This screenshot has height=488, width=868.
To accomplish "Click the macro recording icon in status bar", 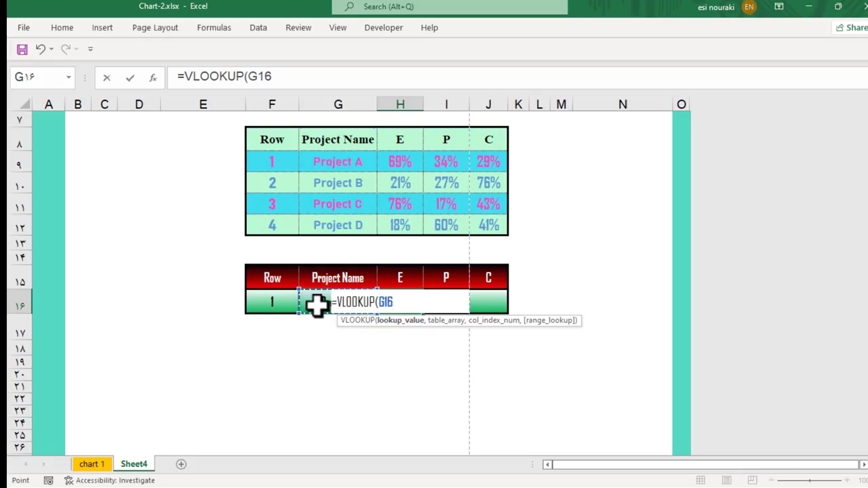I will click(x=48, y=481).
